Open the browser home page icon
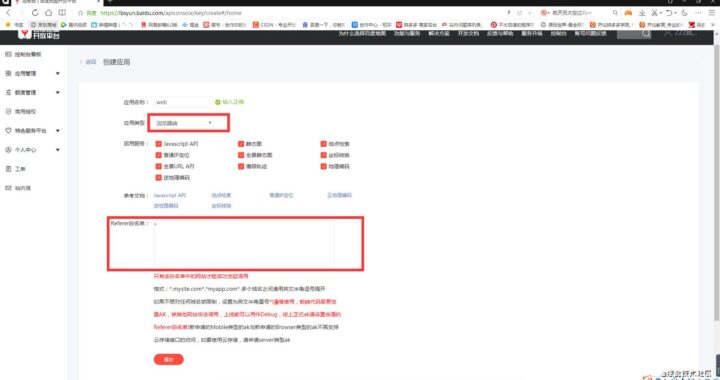The image size is (720, 380). pos(48,13)
